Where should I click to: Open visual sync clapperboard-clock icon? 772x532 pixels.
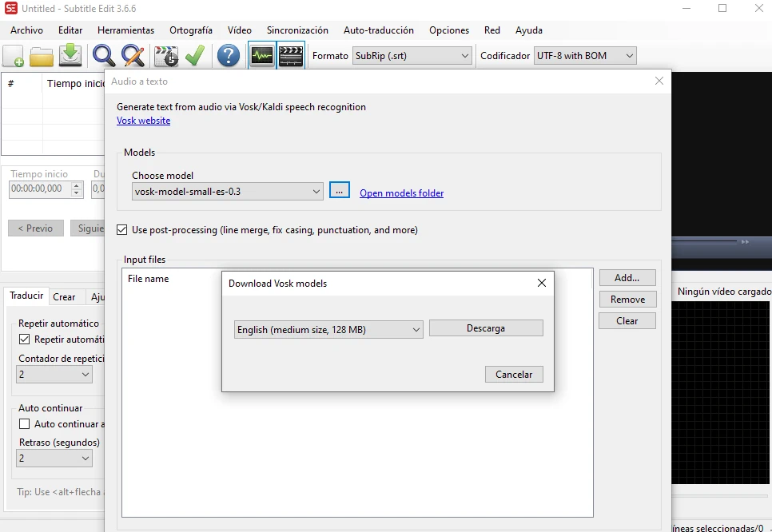(166, 56)
